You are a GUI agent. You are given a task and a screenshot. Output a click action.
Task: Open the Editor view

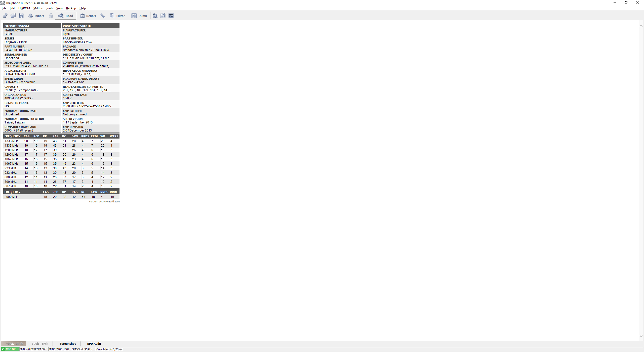coord(117,16)
